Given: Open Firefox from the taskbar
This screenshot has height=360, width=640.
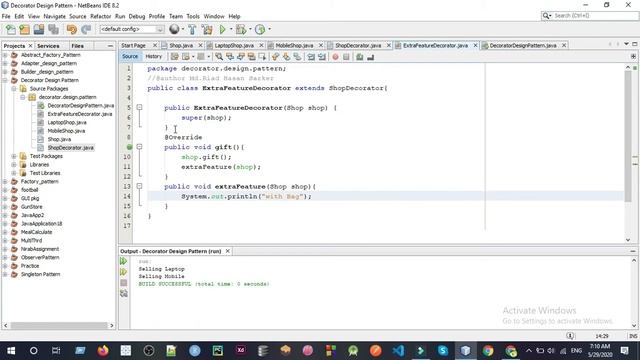Looking at the screenshot, I should 103,350.
